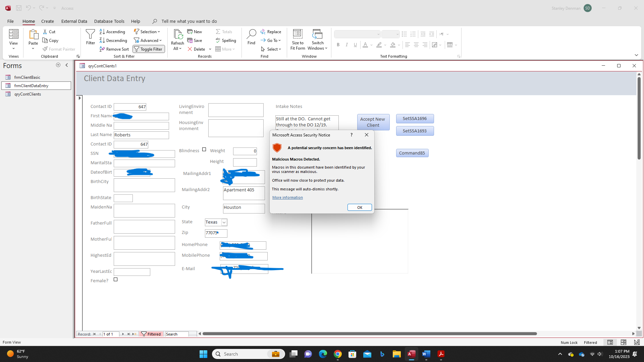Click the Switch Windows icon
Image resolution: width=644 pixels, height=362 pixels.
click(317, 34)
